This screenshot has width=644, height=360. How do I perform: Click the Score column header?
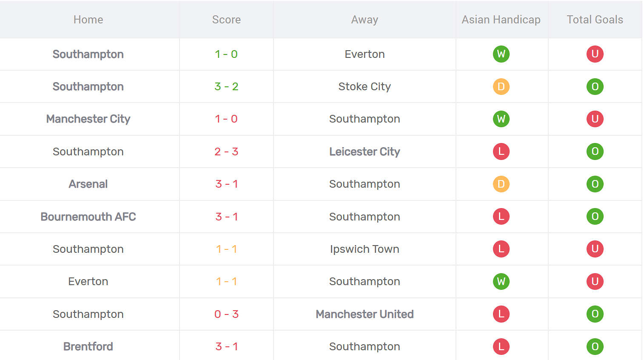(x=226, y=20)
